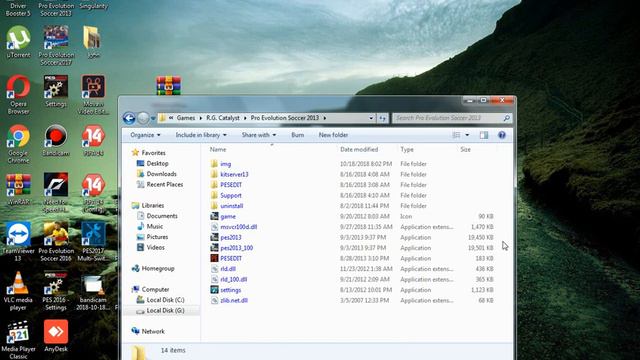Viewport: 640px width, 360px height.
Task: Launch Media Player Classic shortcut
Action: coord(18,340)
